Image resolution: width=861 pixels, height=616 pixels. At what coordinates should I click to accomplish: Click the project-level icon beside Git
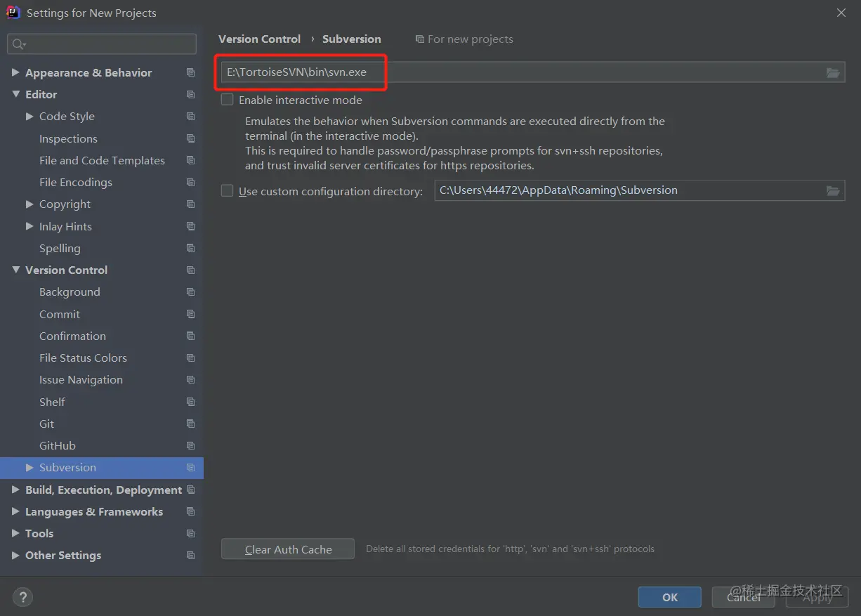[x=190, y=424]
